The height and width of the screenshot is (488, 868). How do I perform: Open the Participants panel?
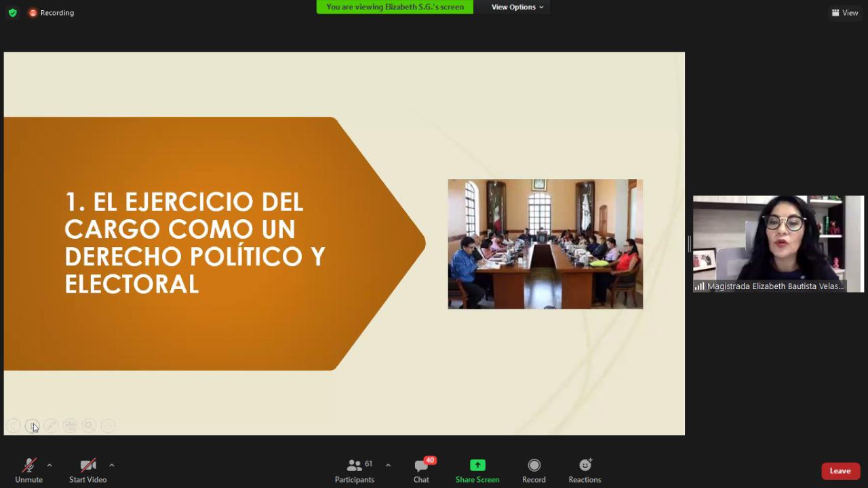pos(355,470)
